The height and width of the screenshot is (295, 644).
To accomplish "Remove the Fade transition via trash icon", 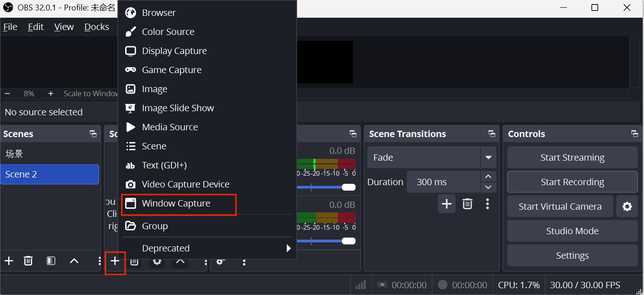I will (468, 204).
